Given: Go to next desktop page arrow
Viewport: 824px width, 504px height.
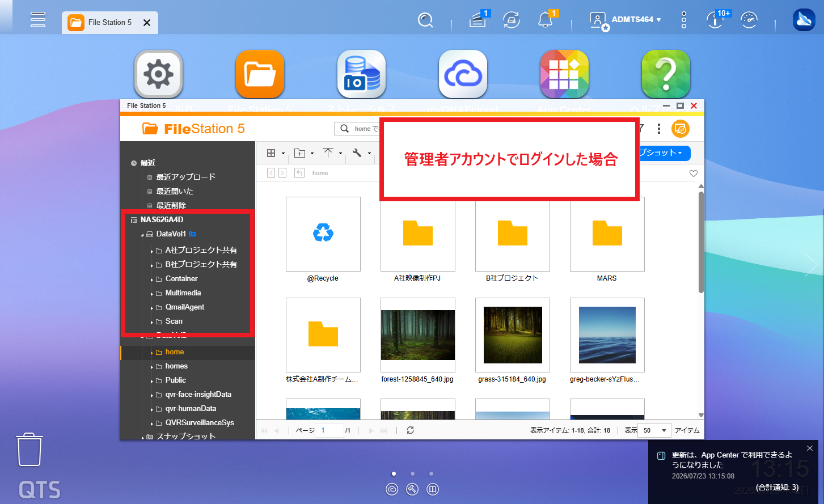Looking at the screenshot, I should coord(811,265).
